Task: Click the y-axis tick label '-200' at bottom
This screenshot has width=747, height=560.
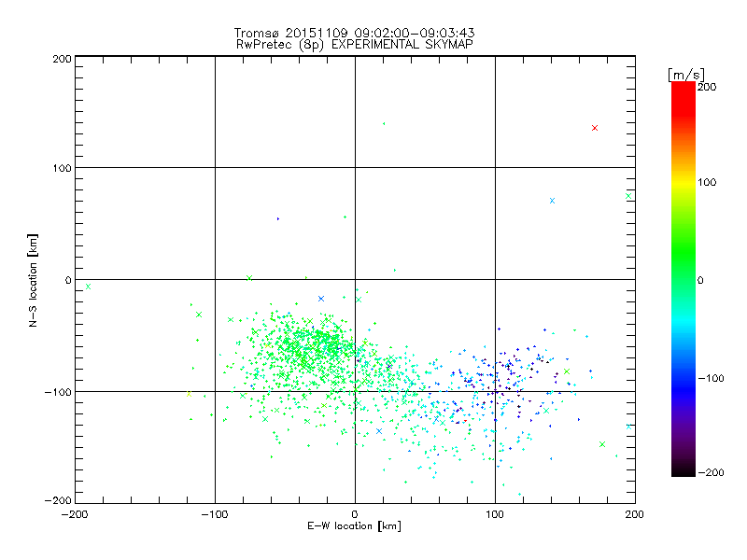Action: click(58, 500)
